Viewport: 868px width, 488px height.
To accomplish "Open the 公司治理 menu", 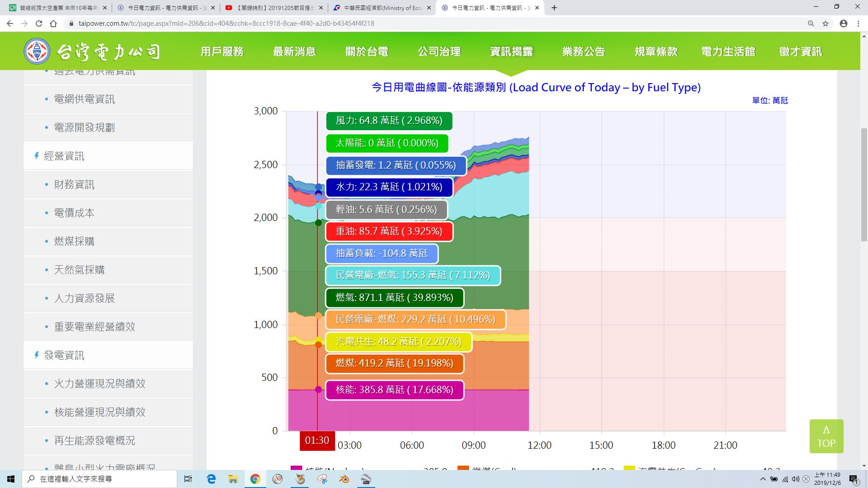I will click(x=439, y=52).
